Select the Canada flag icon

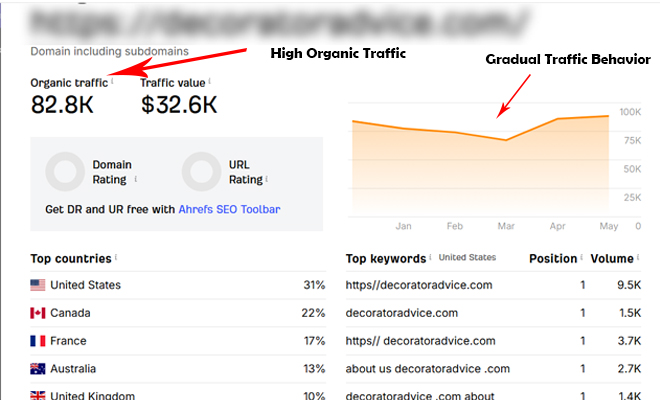[x=37, y=313]
